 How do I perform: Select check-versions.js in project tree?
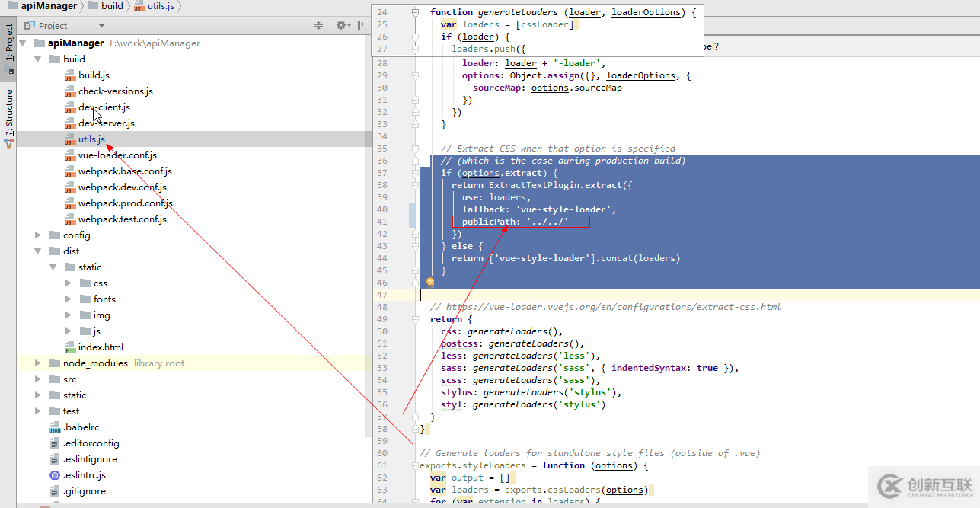point(115,91)
